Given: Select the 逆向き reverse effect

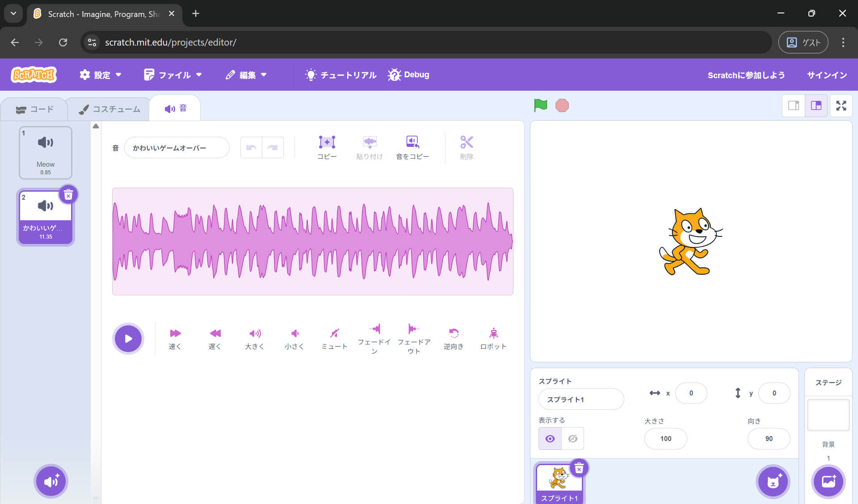Looking at the screenshot, I should click(x=454, y=337).
